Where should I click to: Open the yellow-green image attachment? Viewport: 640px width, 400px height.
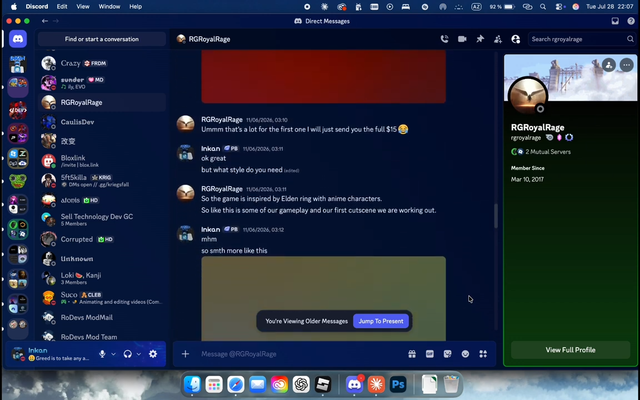click(x=323, y=298)
